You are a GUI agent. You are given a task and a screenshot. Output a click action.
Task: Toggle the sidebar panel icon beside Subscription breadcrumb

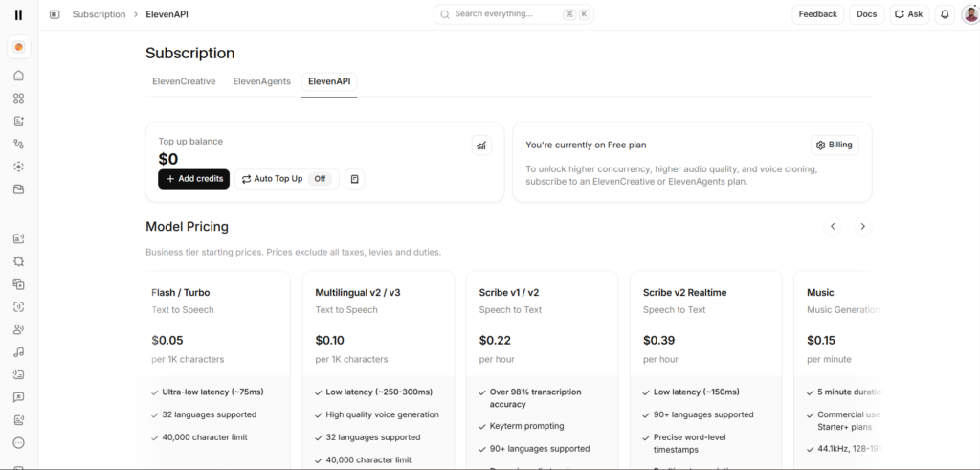tap(55, 14)
